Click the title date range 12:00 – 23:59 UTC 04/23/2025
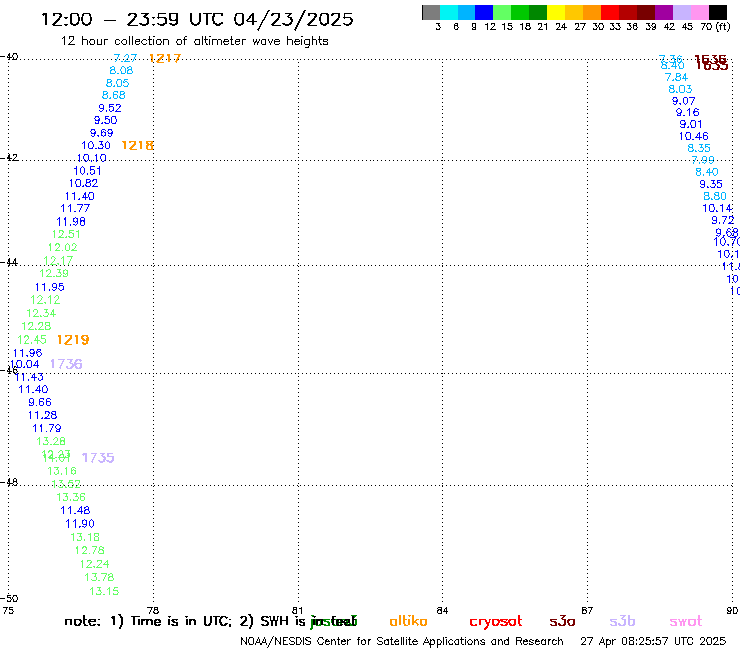 click(197, 19)
